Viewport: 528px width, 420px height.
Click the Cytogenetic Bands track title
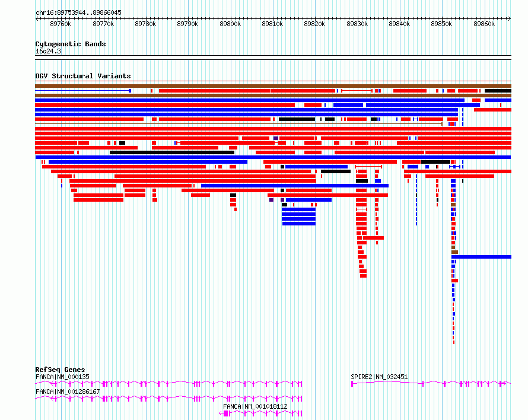[x=71, y=44]
